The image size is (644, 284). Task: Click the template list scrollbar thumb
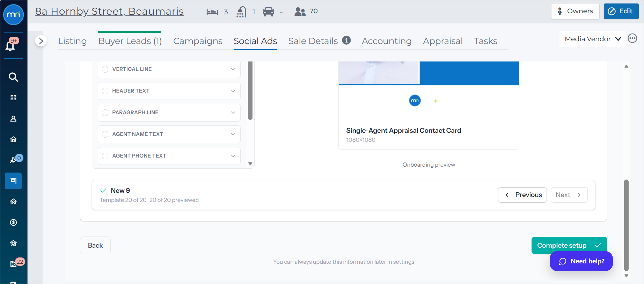[x=250, y=90]
